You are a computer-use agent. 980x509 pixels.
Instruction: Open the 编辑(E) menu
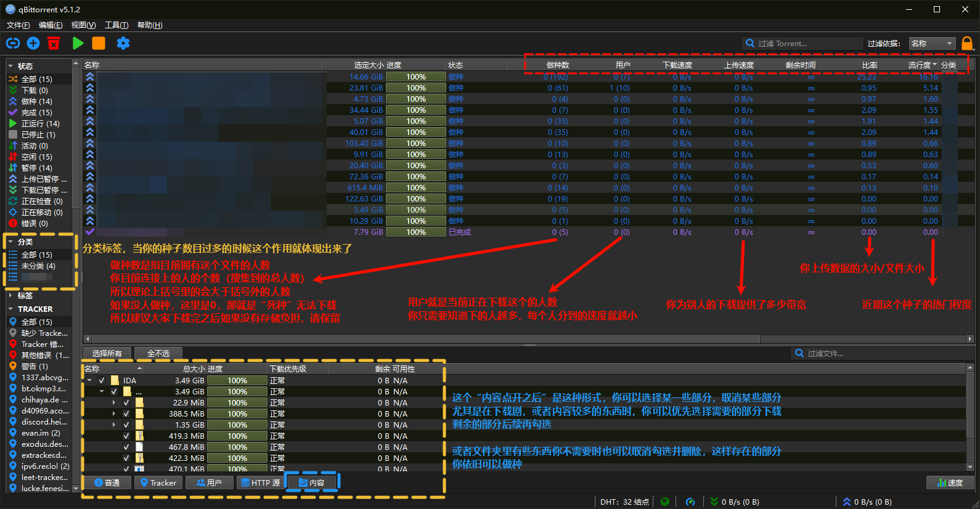51,25
